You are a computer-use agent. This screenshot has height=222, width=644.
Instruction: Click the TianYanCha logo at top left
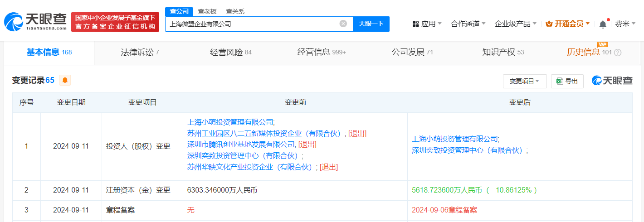[x=35, y=22]
